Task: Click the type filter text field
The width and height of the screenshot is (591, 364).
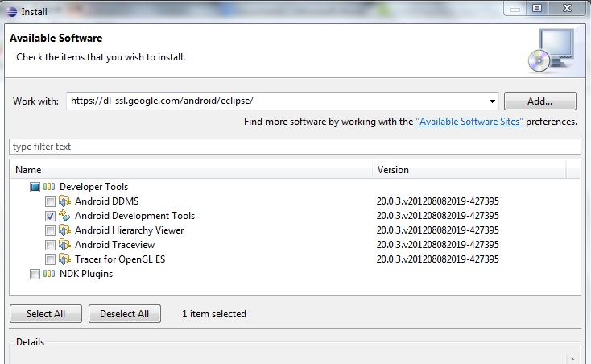Action: 295,147
